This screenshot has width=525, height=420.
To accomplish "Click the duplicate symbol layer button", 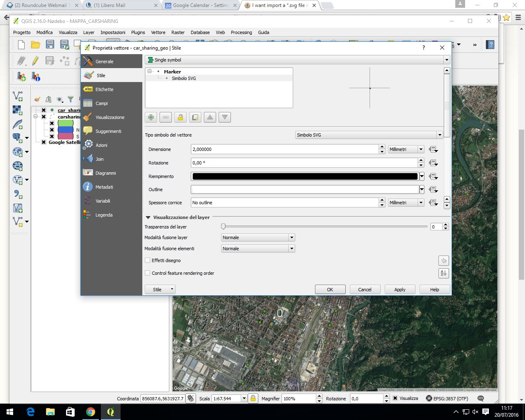I will tap(195, 117).
